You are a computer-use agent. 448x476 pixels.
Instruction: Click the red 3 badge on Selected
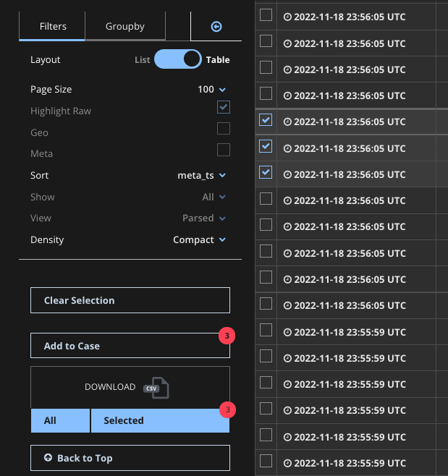(227, 409)
